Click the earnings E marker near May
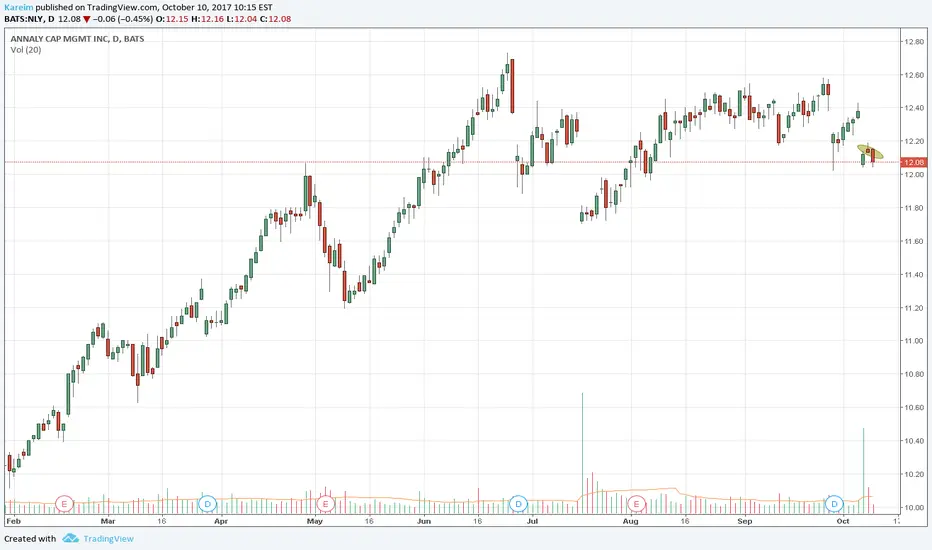This screenshot has width=932, height=550. pyautogui.click(x=325, y=504)
